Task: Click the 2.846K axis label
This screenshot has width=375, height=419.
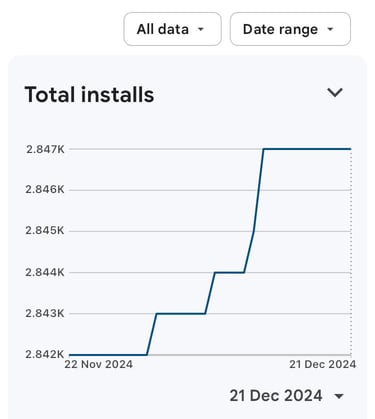Action: pos(45,190)
